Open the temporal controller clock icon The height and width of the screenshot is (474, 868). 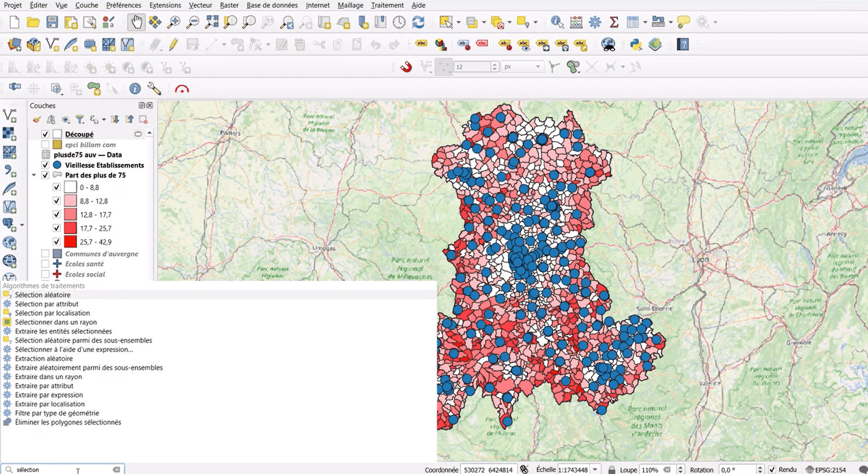point(399,22)
